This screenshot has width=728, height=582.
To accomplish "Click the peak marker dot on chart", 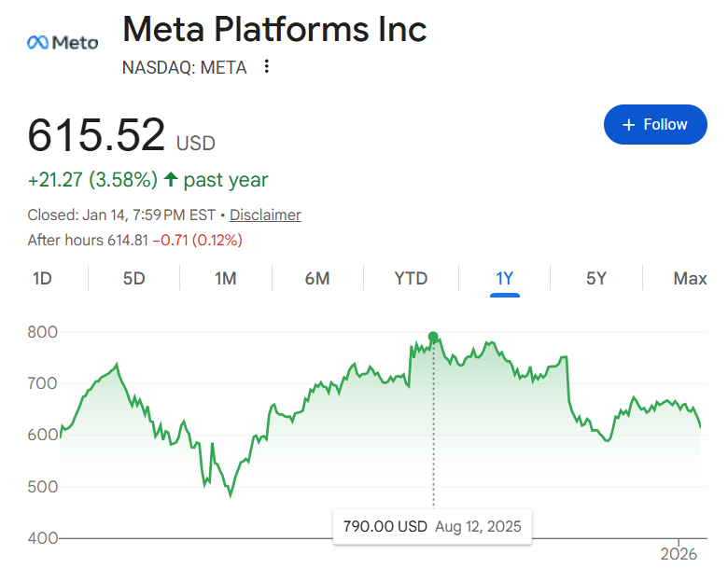I will click(x=433, y=337).
